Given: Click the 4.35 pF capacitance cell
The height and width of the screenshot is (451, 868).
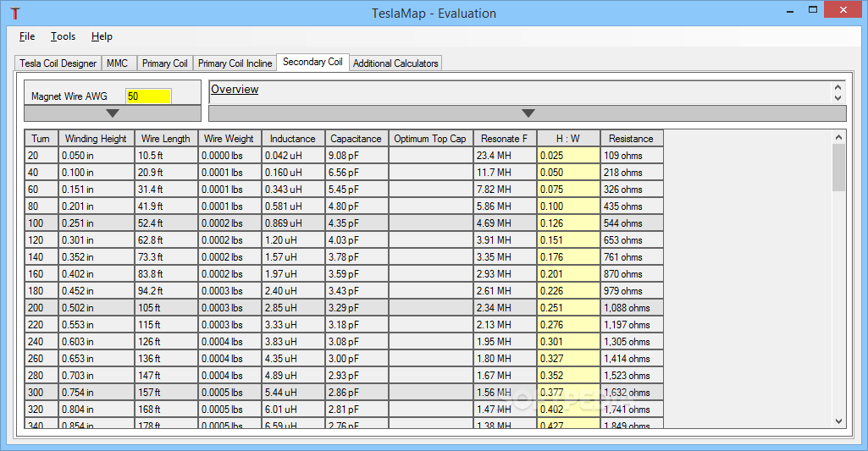Looking at the screenshot, I should (x=357, y=223).
